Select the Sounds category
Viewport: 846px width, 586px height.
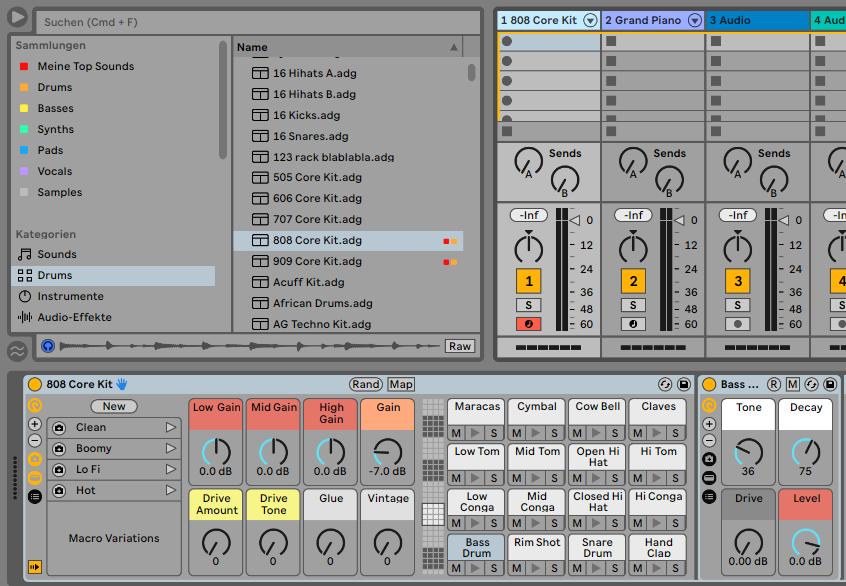(x=56, y=254)
